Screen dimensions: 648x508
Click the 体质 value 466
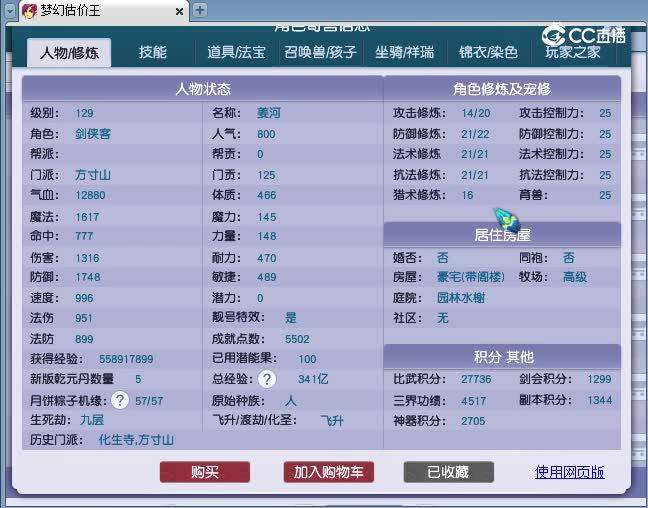267,195
